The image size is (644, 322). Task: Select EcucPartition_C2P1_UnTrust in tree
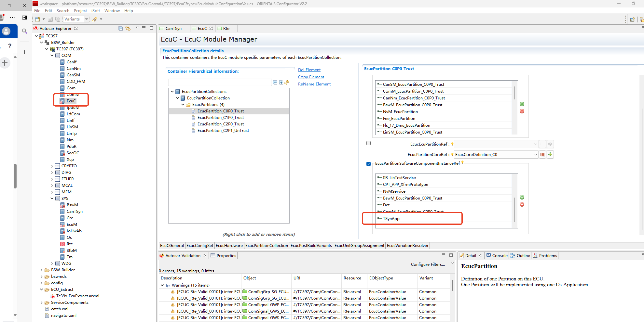tap(223, 131)
